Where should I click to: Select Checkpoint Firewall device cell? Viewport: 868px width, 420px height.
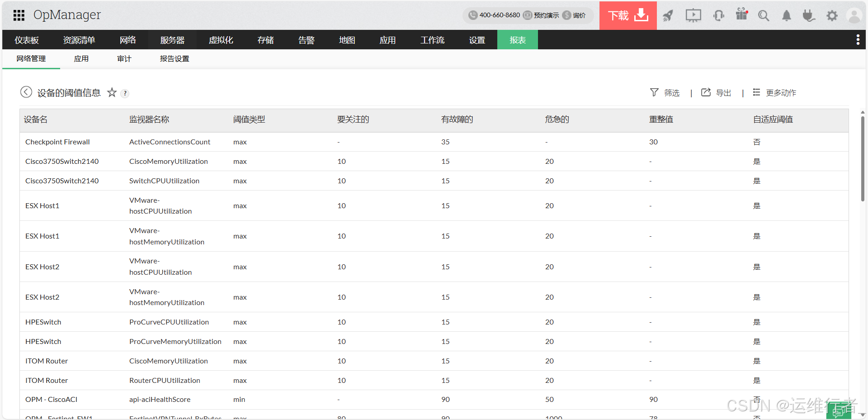coord(57,142)
